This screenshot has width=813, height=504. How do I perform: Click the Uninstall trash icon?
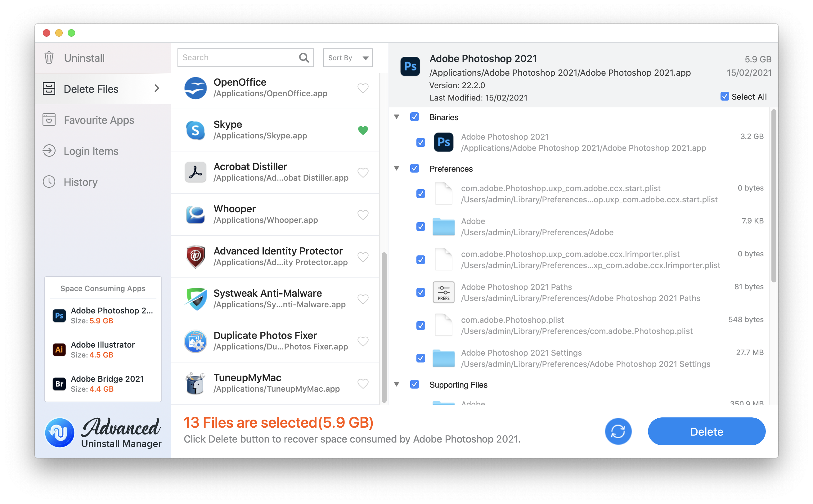click(49, 58)
